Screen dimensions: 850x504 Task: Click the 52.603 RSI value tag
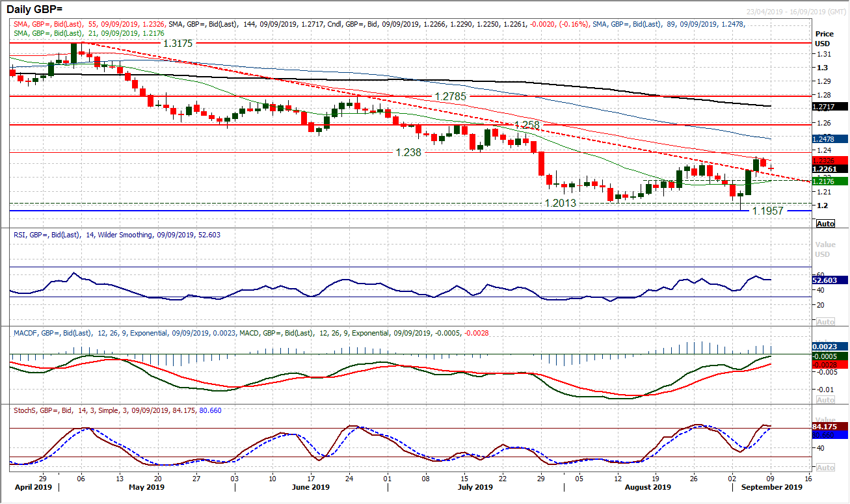[830, 280]
